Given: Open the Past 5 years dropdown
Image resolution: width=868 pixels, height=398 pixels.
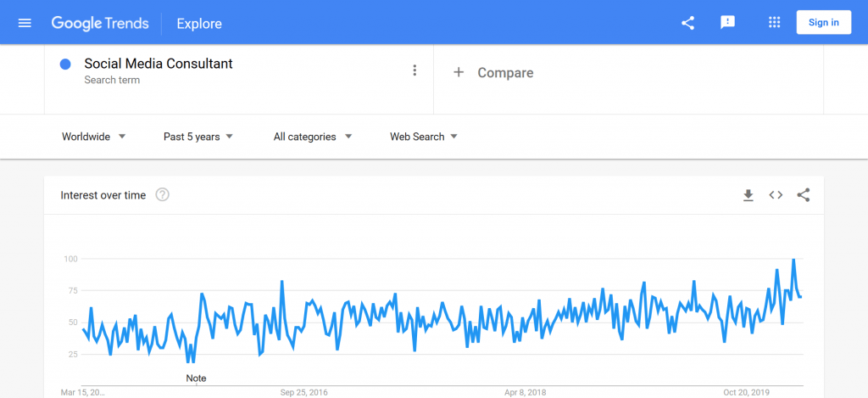Looking at the screenshot, I should 198,137.
